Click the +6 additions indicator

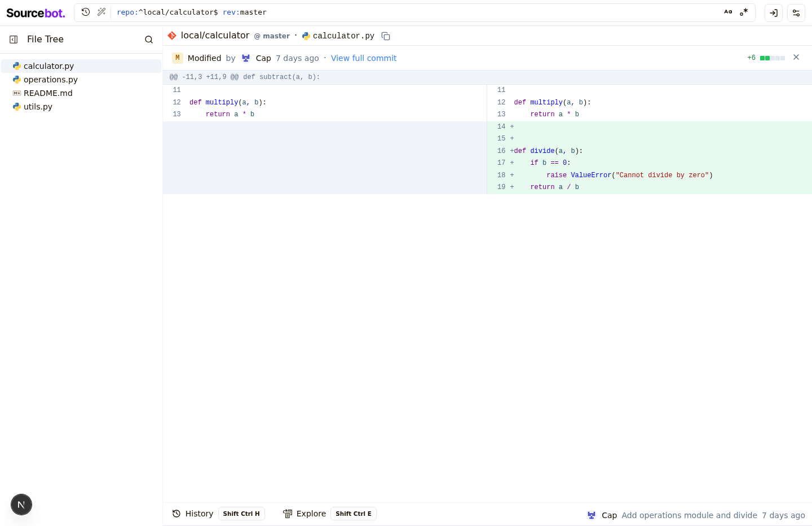point(751,58)
